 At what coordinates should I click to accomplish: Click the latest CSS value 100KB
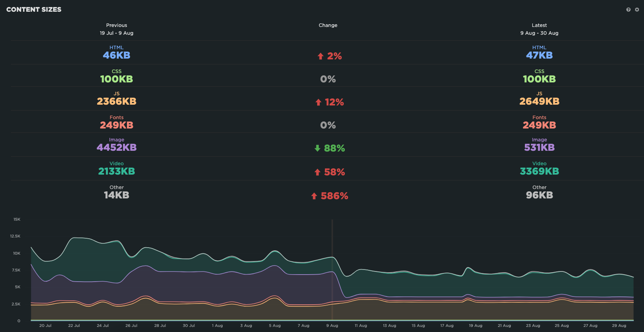pyautogui.click(x=539, y=79)
